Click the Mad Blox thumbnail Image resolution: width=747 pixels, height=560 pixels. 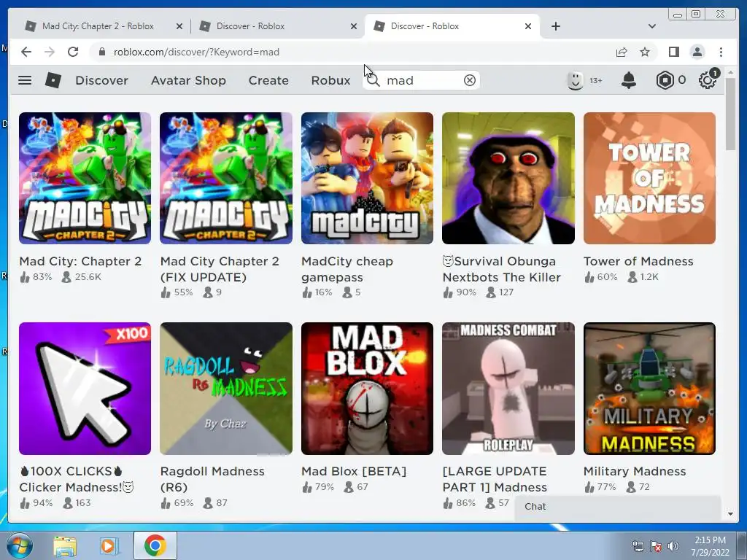pos(368,389)
